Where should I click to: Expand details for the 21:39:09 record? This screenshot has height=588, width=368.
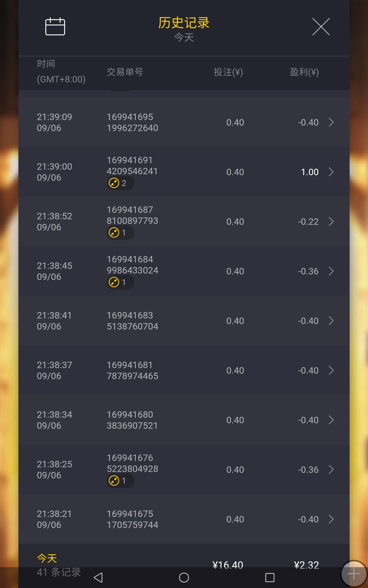[331, 122]
